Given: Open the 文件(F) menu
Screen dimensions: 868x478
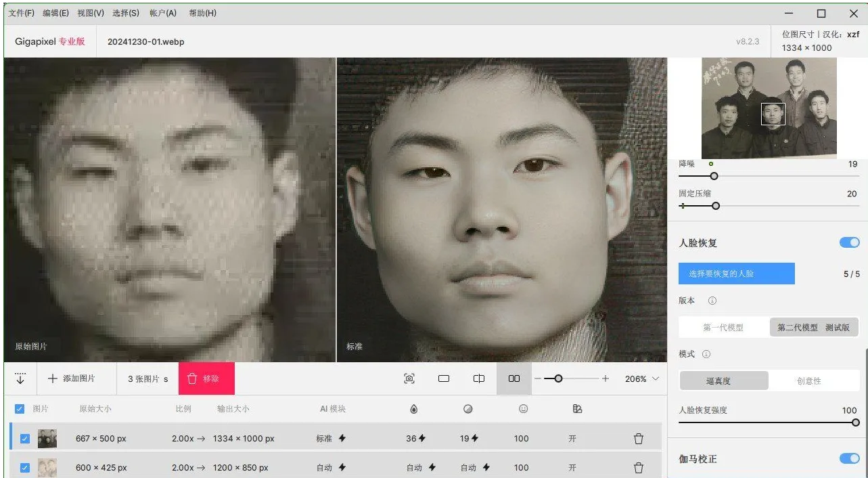Looking at the screenshot, I should pos(22,13).
